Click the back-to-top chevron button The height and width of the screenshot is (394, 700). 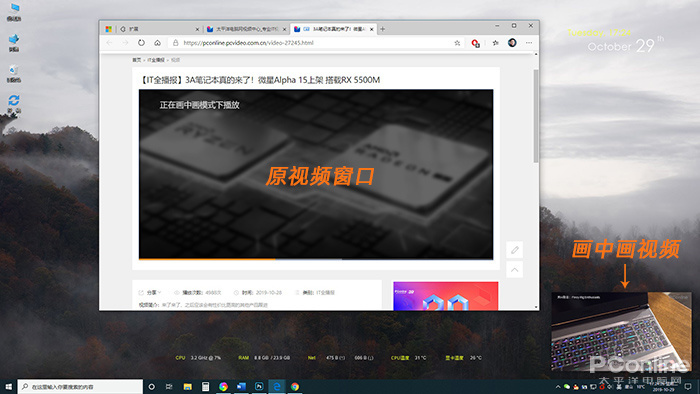515,270
